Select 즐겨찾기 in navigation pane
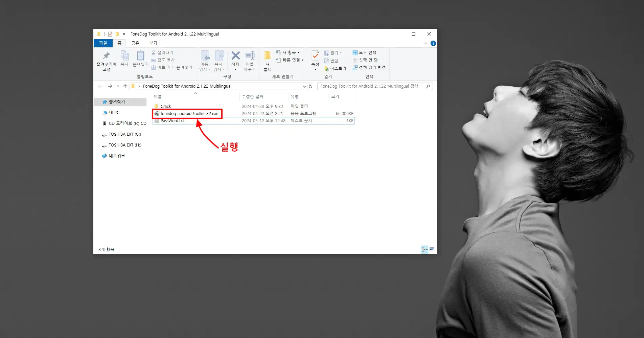This screenshot has width=644, height=338. point(120,102)
